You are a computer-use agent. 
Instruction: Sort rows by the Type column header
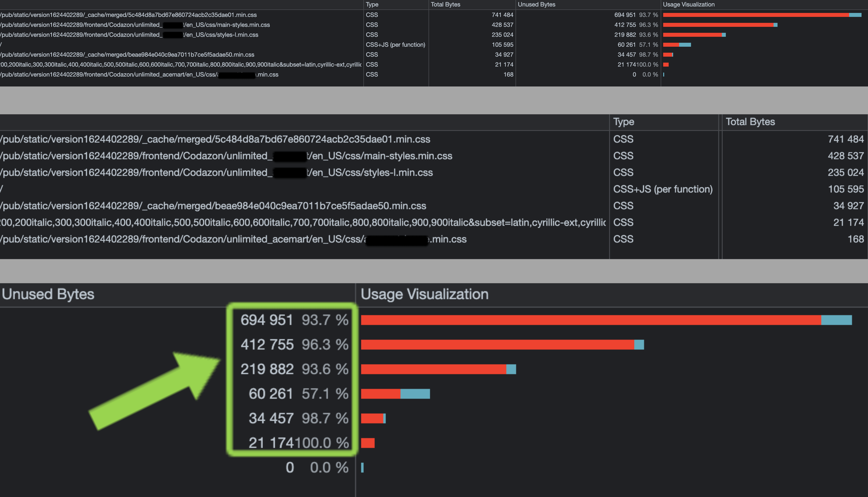372,4
